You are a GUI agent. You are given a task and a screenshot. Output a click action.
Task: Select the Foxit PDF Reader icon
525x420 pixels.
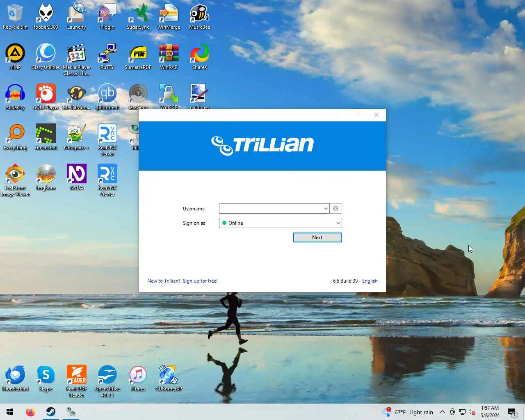[x=76, y=381]
